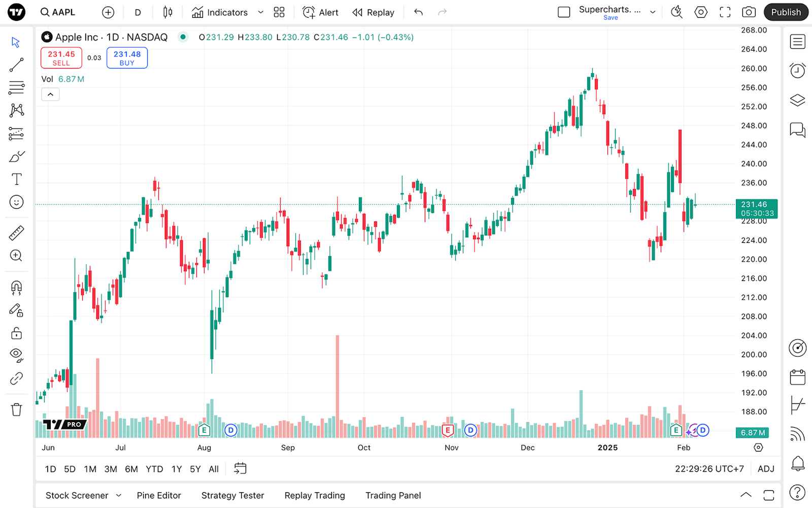The image size is (812, 508).
Task: Switch price scale to ADJ adjusted data
Action: coord(766,468)
